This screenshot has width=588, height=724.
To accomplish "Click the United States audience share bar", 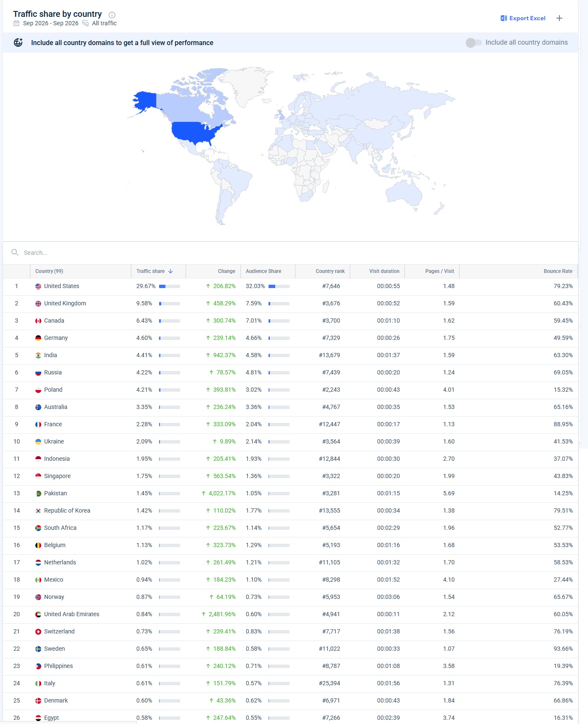I will (279, 286).
